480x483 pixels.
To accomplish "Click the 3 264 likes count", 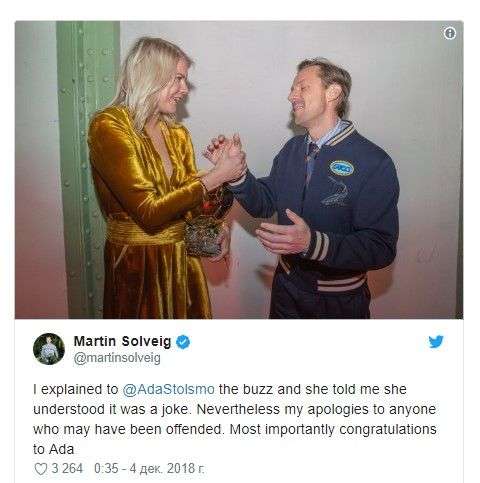I will [x=67, y=468].
